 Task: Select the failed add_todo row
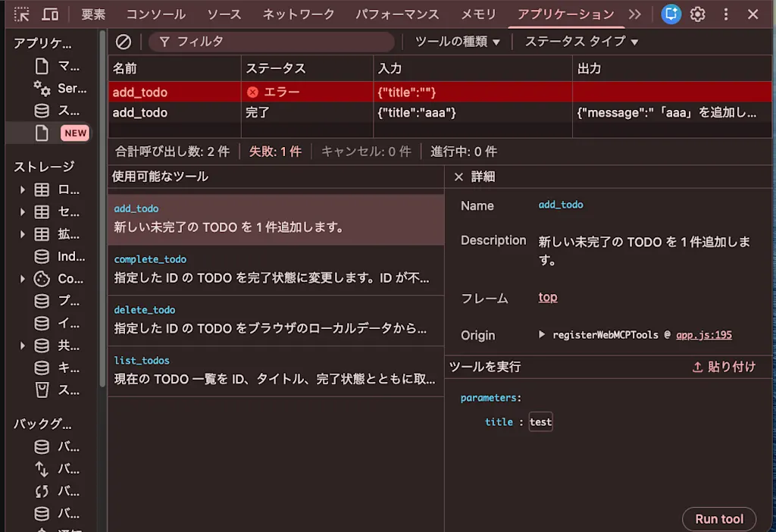440,92
